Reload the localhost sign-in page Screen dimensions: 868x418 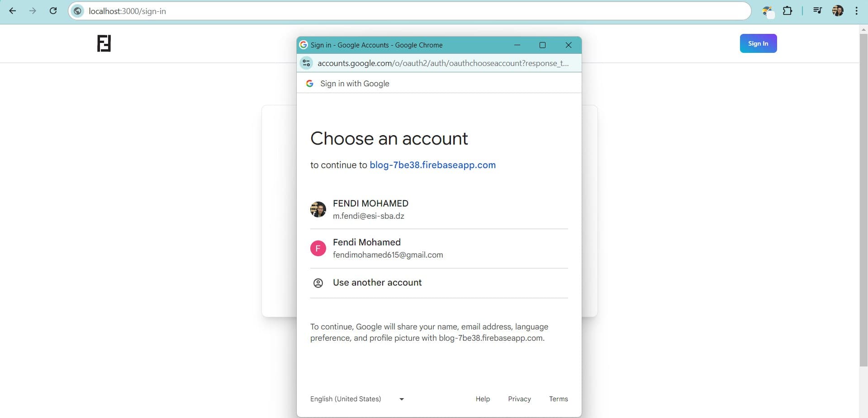pyautogui.click(x=53, y=11)
